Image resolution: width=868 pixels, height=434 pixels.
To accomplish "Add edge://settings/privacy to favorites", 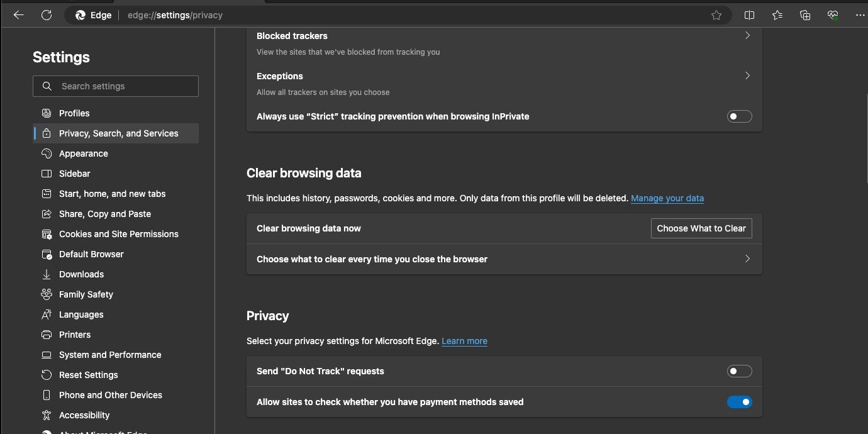I will pyautogui.click(x=716, y=14).
